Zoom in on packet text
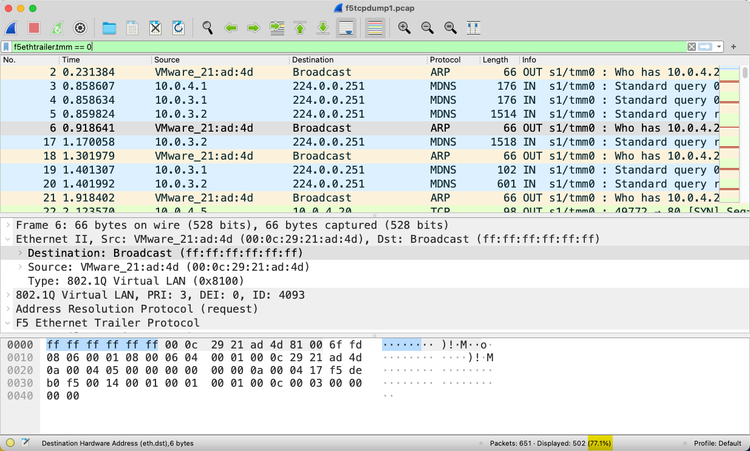Image resolution: width=750 pixels, height=451 pixels. click(x=404, y=27)
